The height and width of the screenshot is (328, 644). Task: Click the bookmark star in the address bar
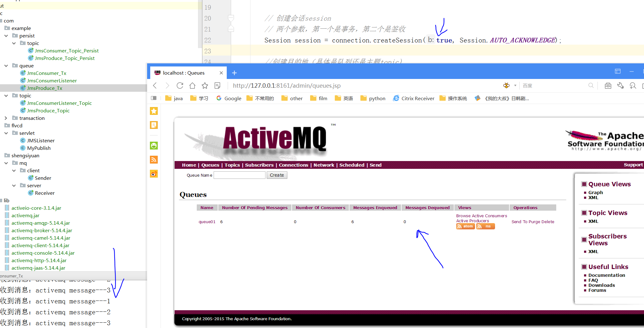pos(205,86)
